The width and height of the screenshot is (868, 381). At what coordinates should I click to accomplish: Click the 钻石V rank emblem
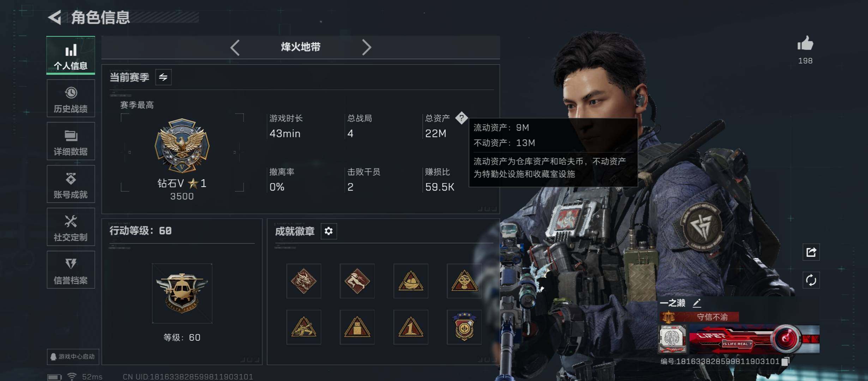tap(182, 146)
